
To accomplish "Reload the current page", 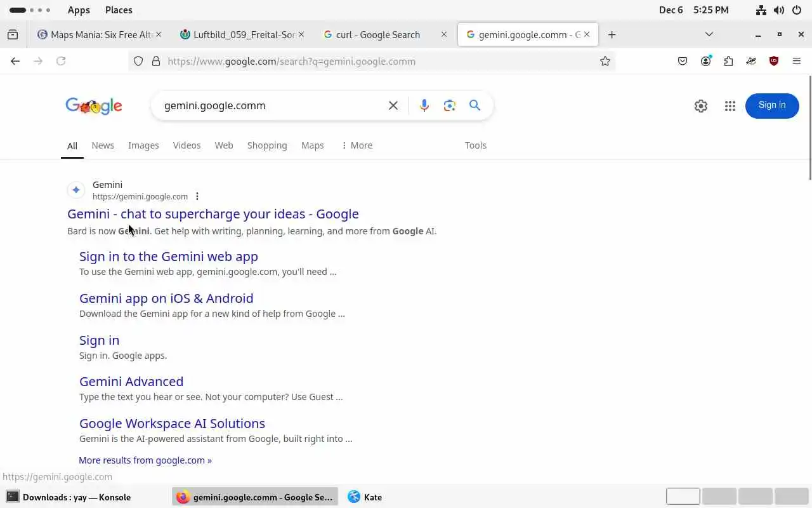I will (61, 61).
